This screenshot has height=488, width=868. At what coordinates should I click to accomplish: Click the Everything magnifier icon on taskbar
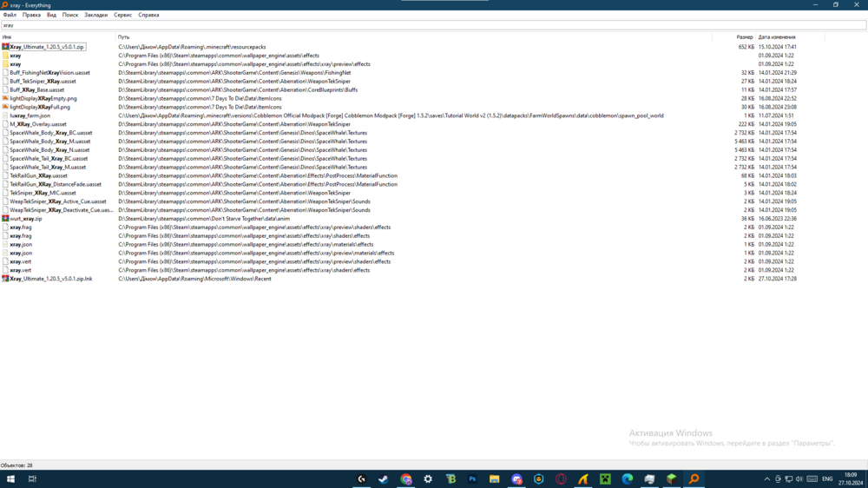(694, 479)
